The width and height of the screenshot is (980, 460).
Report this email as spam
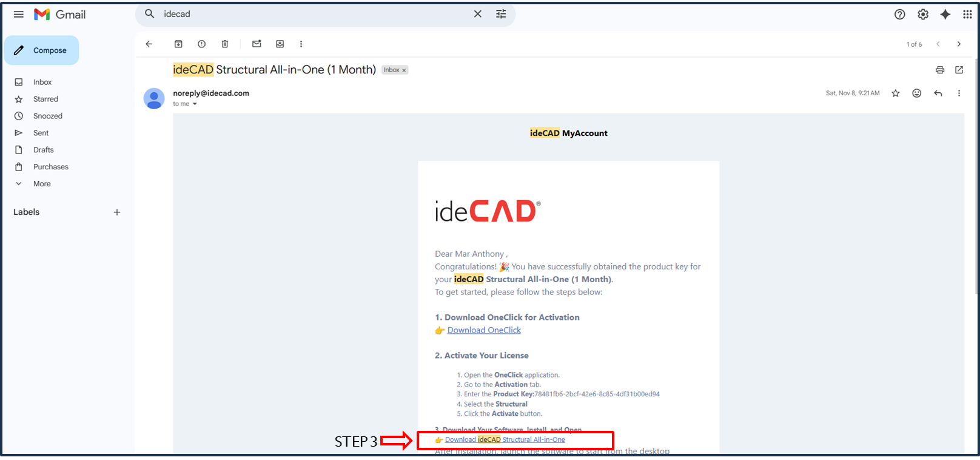point(201,44)
